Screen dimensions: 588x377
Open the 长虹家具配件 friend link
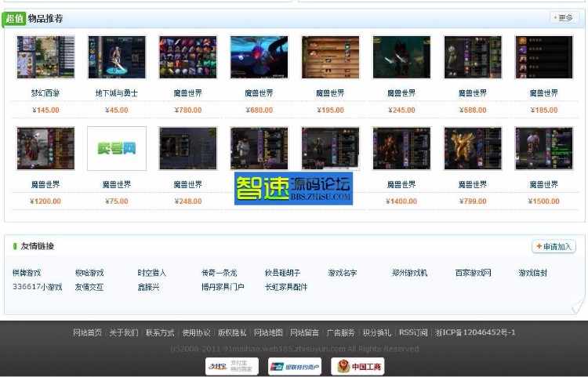pyautogui.click(x=286, y=287)
